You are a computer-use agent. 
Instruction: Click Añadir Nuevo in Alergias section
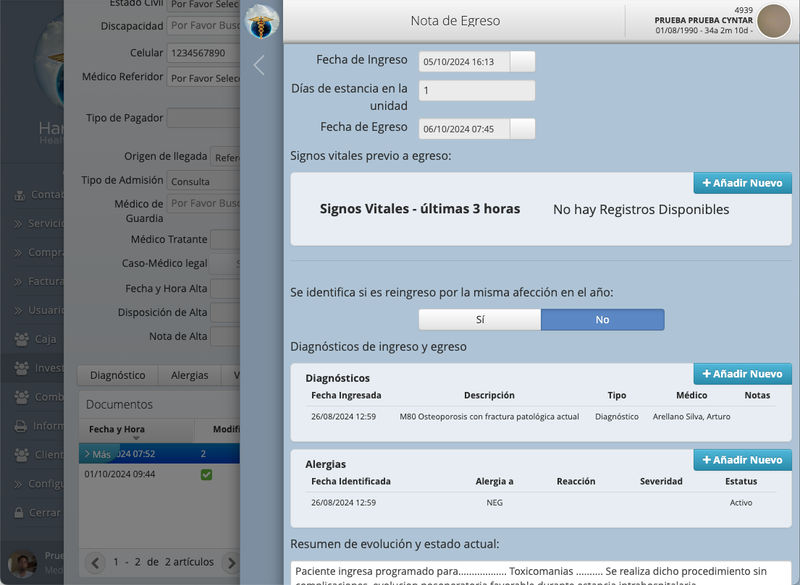742,460
